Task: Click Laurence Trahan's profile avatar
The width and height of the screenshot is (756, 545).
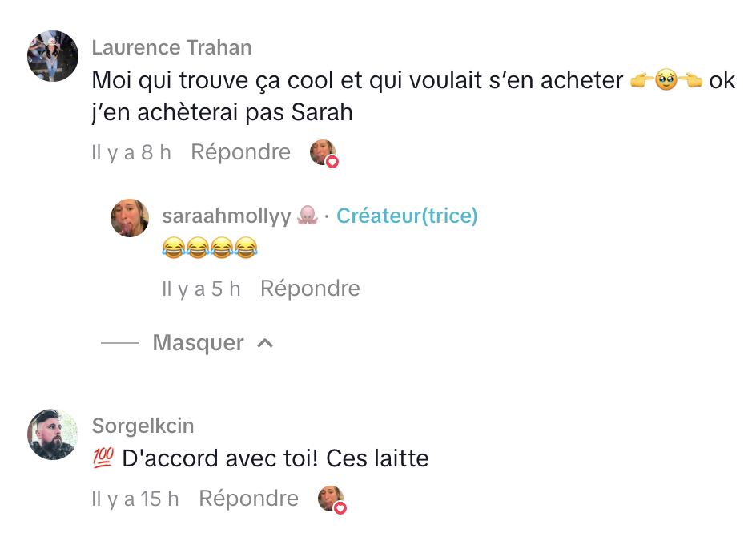Action: tap(53, 56)
